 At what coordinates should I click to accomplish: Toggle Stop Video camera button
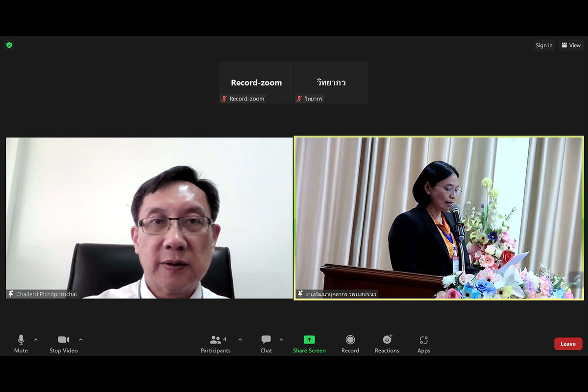point(64,344)
